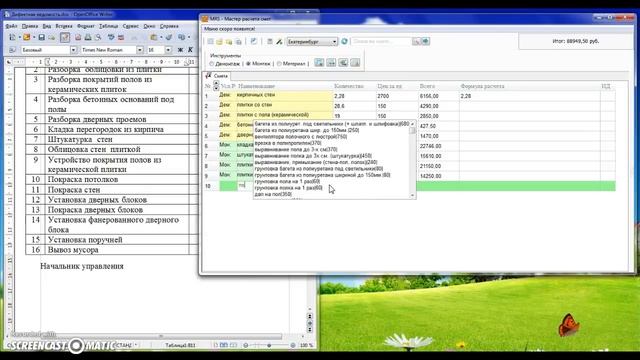This screenshot has height=360, width=640.
Task: Open Styles and Formatting icon in Writer
Action: pos(12,50)
